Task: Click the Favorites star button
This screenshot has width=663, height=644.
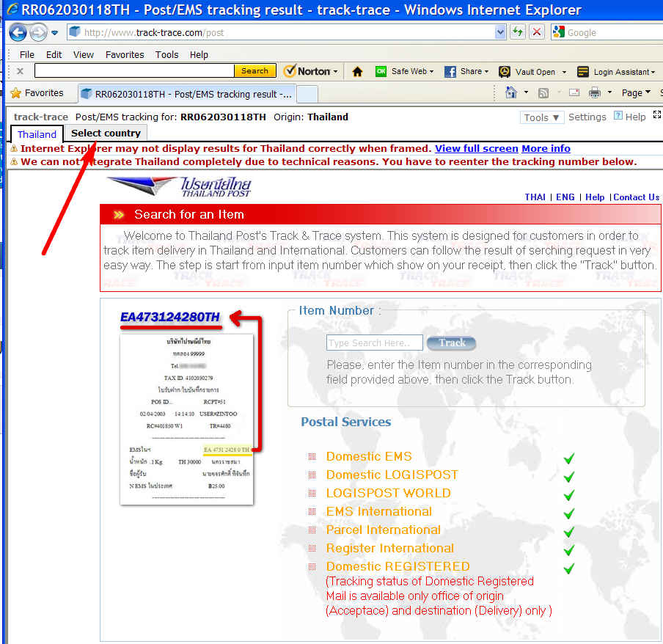Action: [x=37, y=93]
